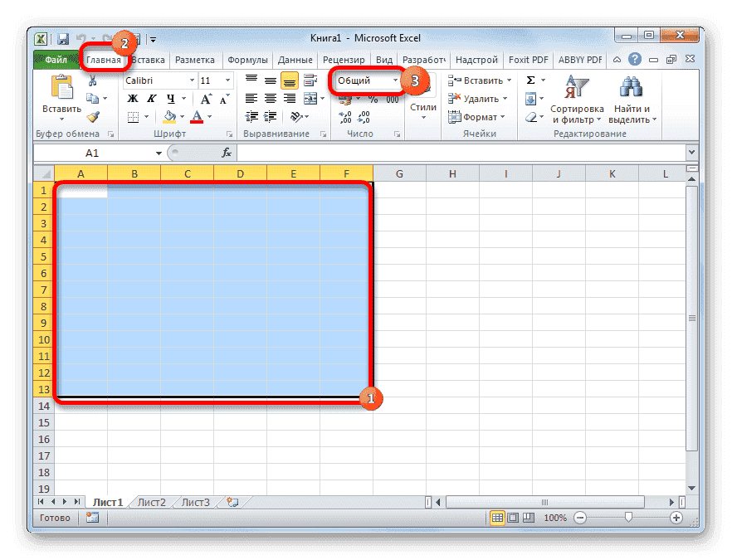
Task: Switch to the Лист2 sheet tab
Action: coord(152,502)
